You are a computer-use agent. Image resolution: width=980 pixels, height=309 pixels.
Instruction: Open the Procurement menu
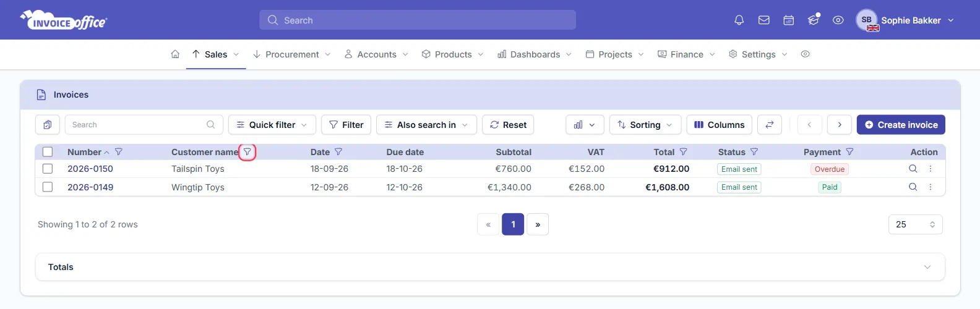292,54
